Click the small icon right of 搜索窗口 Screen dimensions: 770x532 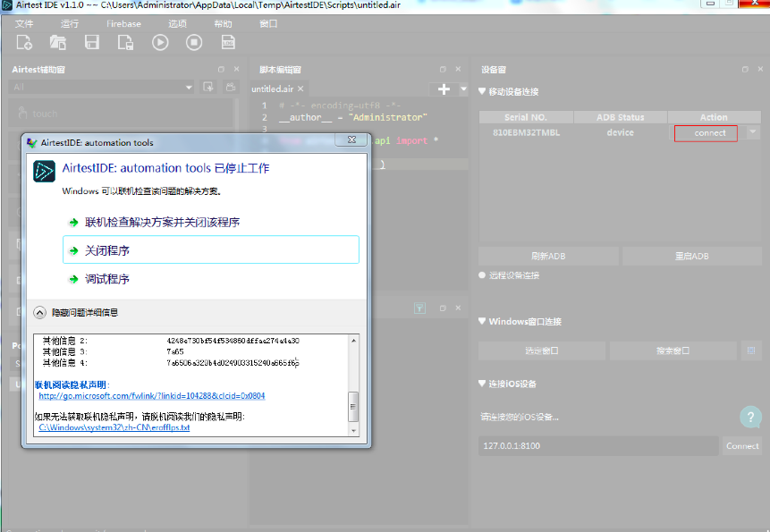(751, 350)
